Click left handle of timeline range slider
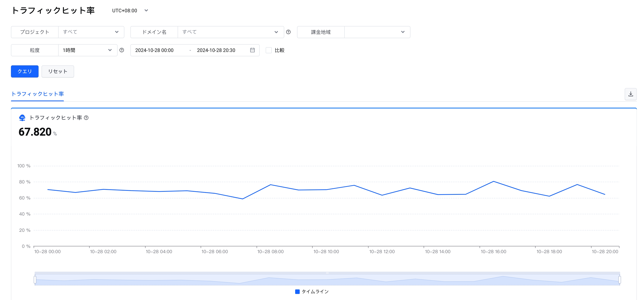The width and height of the screenshot is (644, 300). tap(35, 280)
